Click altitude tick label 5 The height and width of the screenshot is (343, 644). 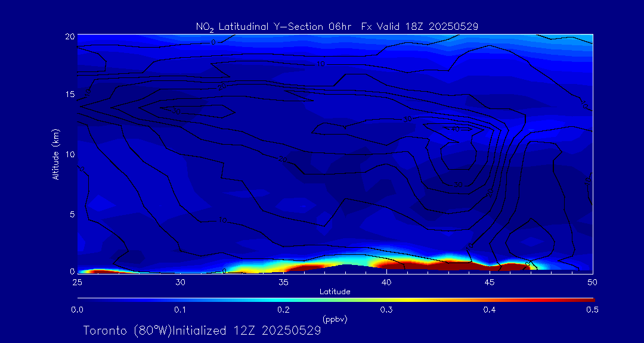(71, 213)
